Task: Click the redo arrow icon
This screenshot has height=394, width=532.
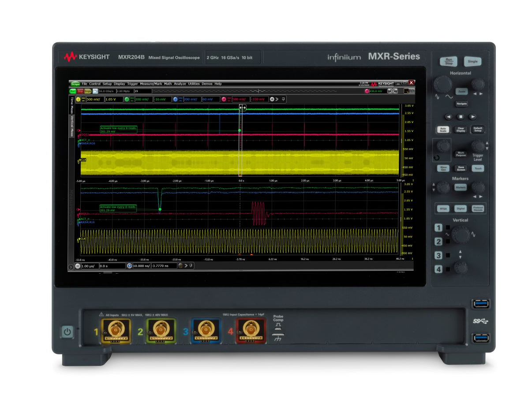Action: pos(395,91)
